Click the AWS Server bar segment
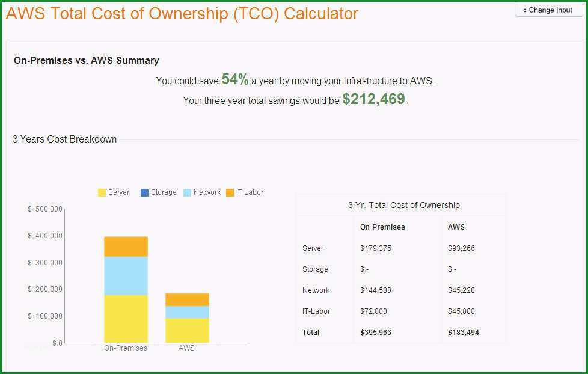Viewport: 588px width, 374px height. pyautogui.click(x=187, y=331)
